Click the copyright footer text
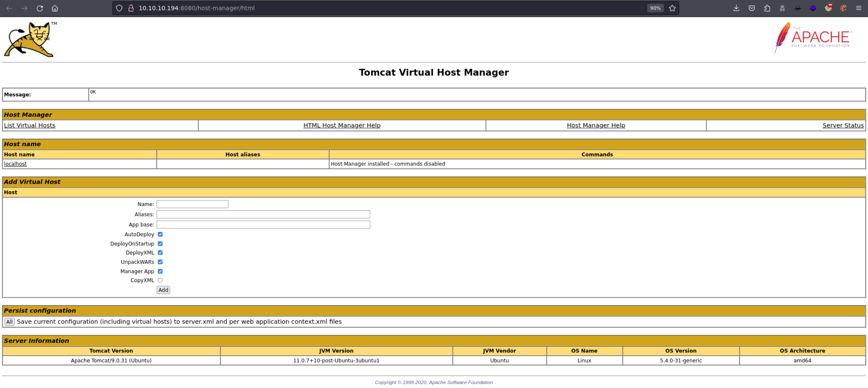Screen dimensions: 868x388 434,383
